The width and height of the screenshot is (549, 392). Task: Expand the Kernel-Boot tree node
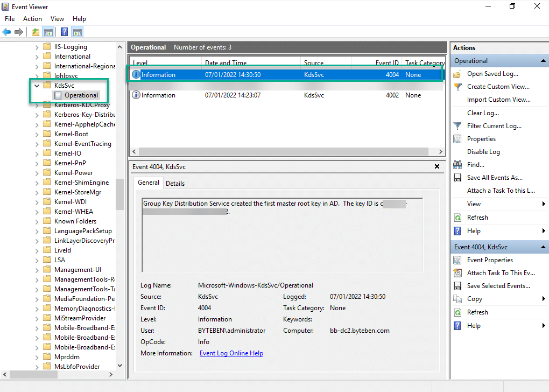click(x=37, y=134)
